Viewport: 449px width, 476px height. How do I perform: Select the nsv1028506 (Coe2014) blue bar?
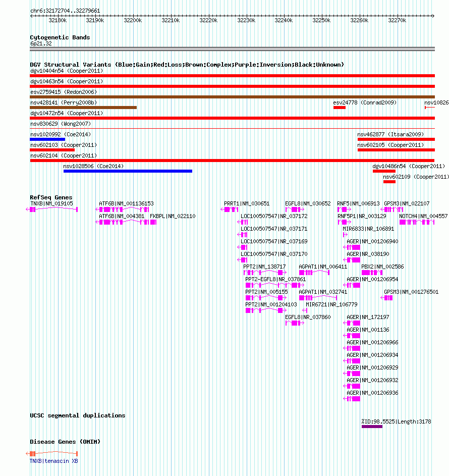[x=128, y=171]
